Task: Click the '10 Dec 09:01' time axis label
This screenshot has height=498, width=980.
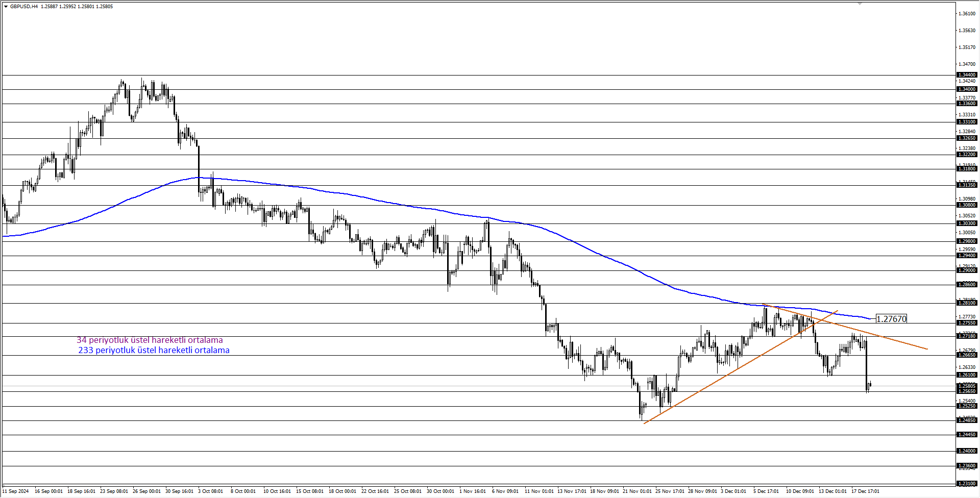Action: (800, 491)
